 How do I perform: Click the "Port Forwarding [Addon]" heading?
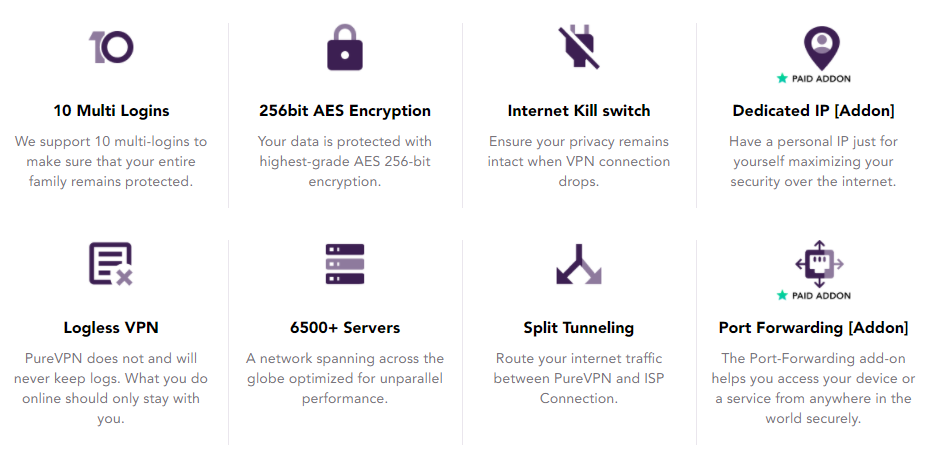[x=813, y=328]
